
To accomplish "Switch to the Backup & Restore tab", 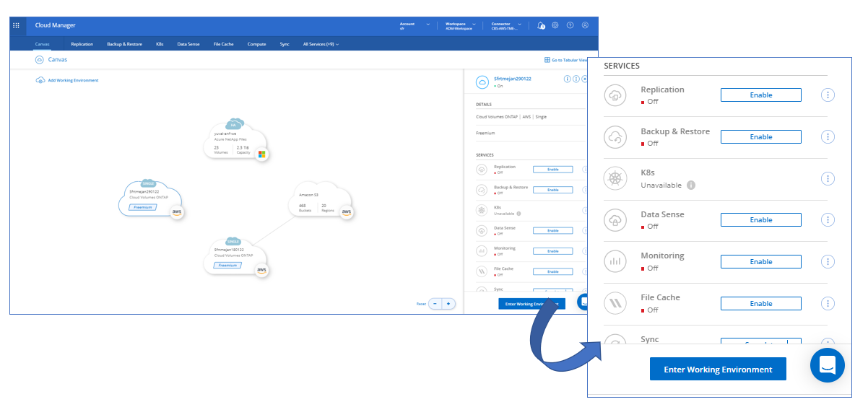I will coord(124,44).
